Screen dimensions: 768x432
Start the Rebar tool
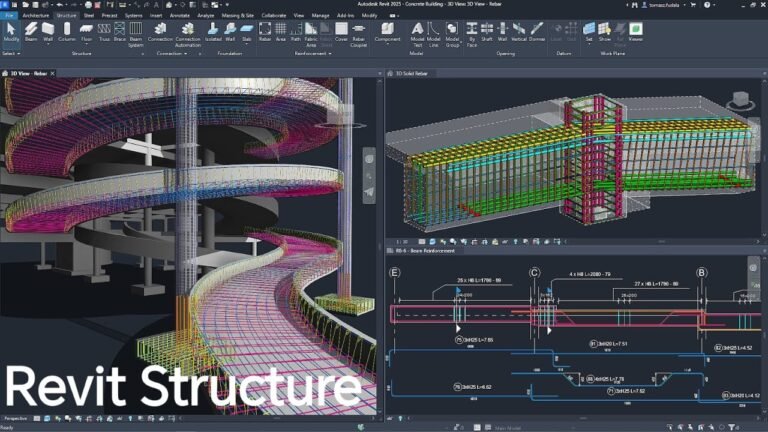265,32
